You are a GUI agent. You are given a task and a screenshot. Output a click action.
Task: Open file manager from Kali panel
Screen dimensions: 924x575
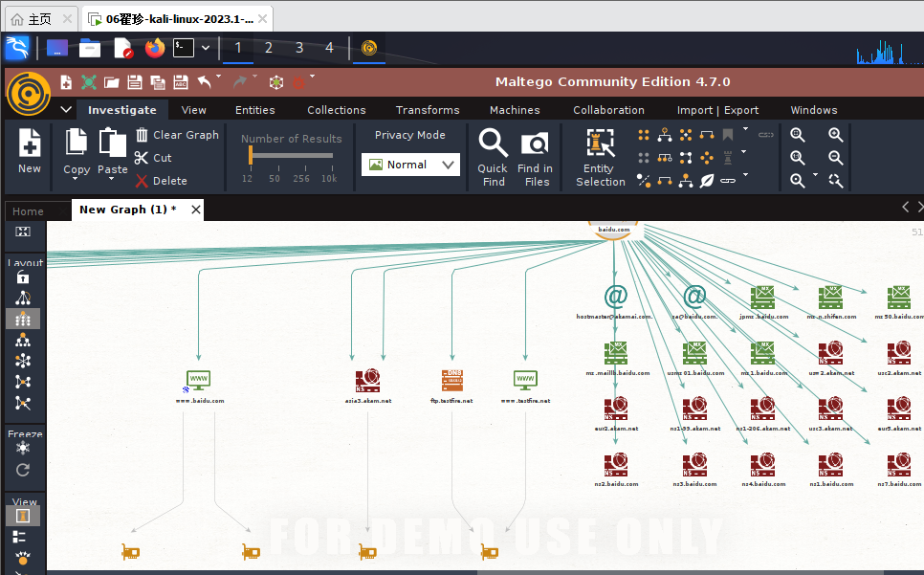(90, 48)
